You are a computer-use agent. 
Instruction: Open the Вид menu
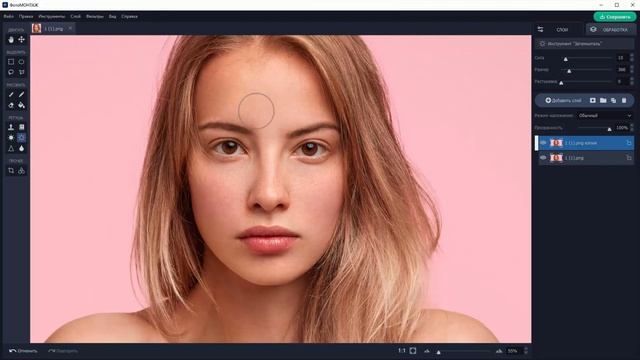pyautogui.click(x=112, y=17)
